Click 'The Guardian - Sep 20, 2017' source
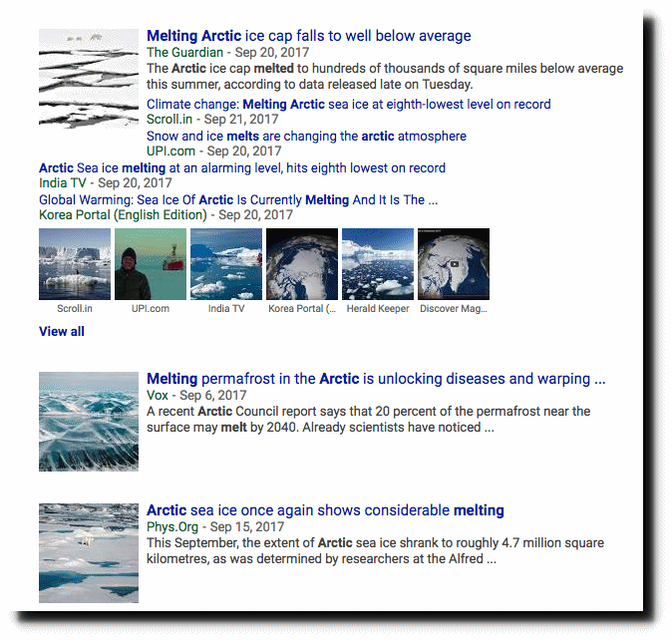 point(227,52)
